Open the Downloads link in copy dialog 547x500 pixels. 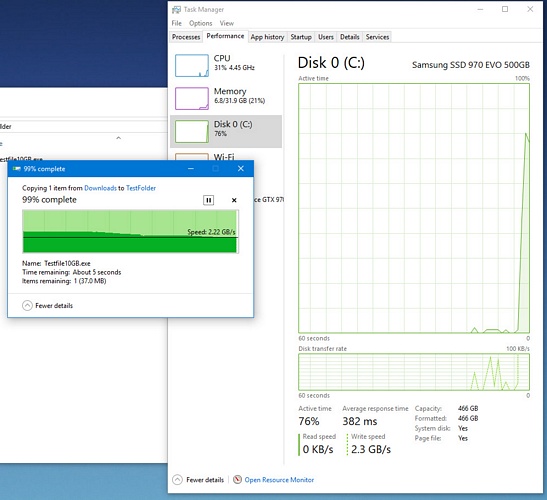[x=100, y=188]
